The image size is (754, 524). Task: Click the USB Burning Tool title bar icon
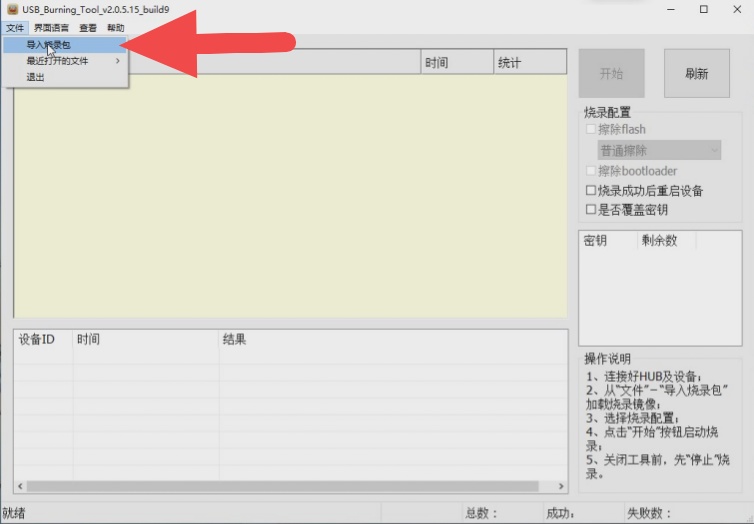12,9
